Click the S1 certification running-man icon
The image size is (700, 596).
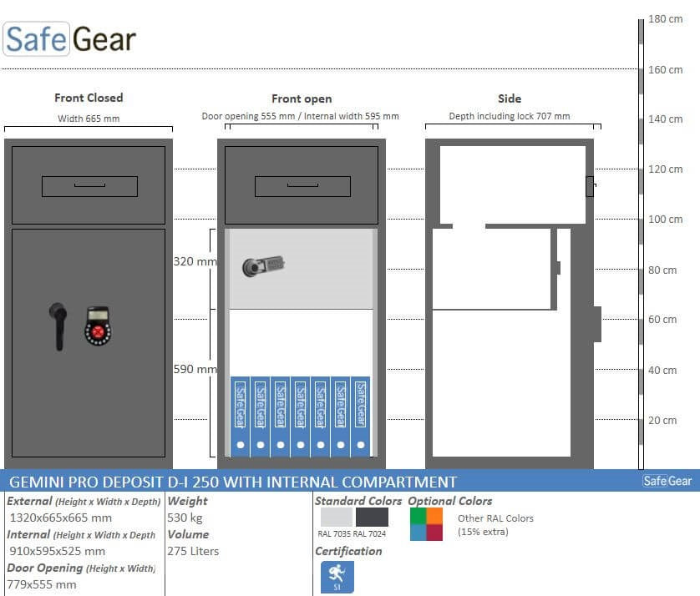coord(337,577)
